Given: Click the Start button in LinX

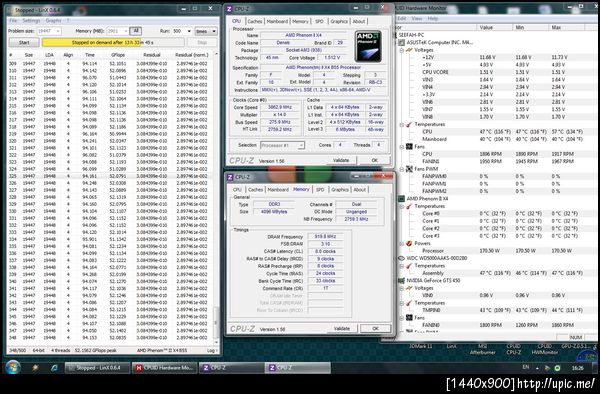Looking at the screenshot, I should [x=24, y=42].
